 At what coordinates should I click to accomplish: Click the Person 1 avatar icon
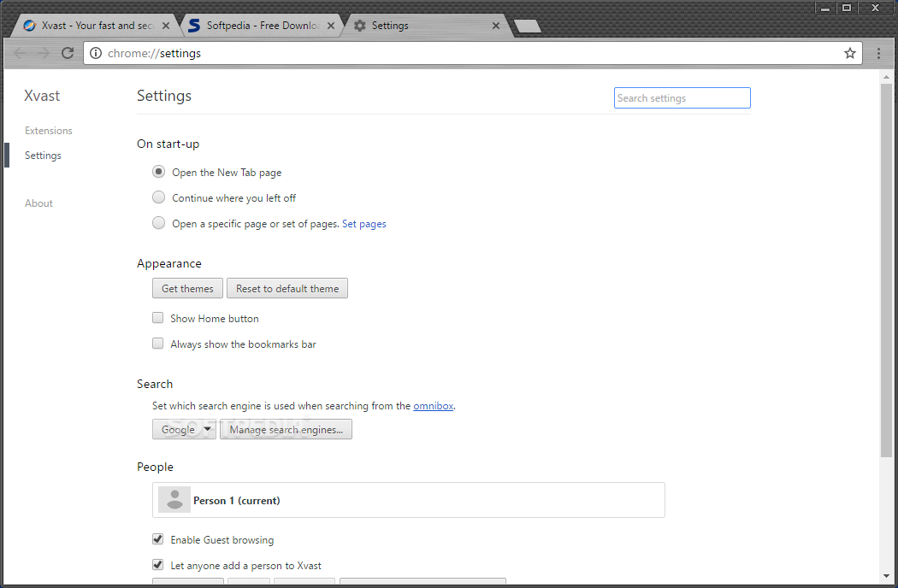pos(174,500)
